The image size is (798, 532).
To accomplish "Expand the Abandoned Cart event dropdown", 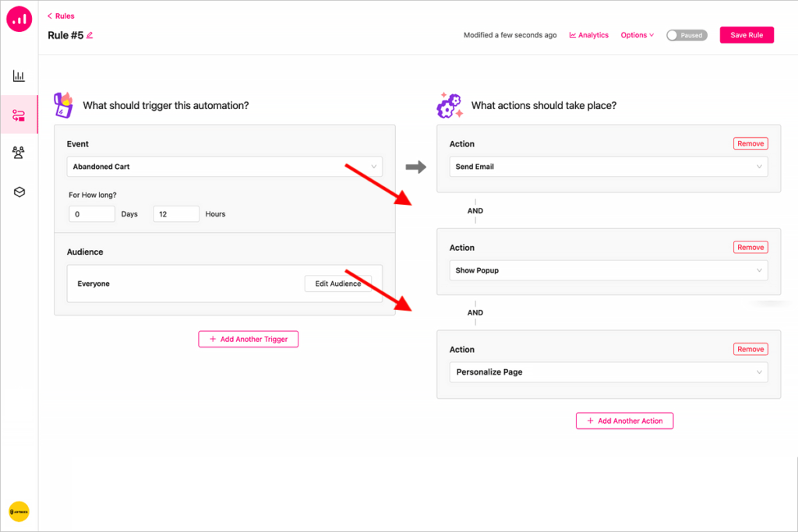I will (x=224, y=167).
